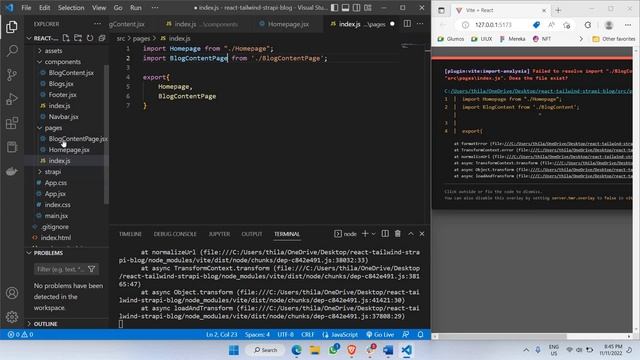
Task: Click the browser horizontal scrollbar
Action: pyautogui.click(x=502, y=336)
